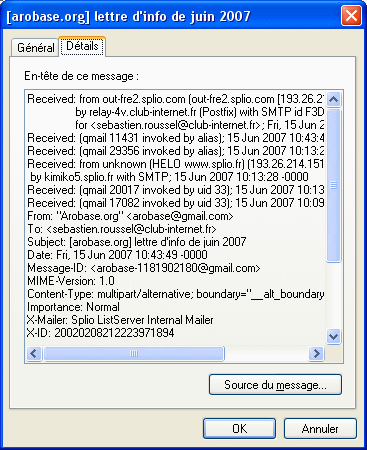This screenshot has width=367, height=450.
Task: Click the horizontal scrollbar left arrow
Action: (x=34, y=353)
